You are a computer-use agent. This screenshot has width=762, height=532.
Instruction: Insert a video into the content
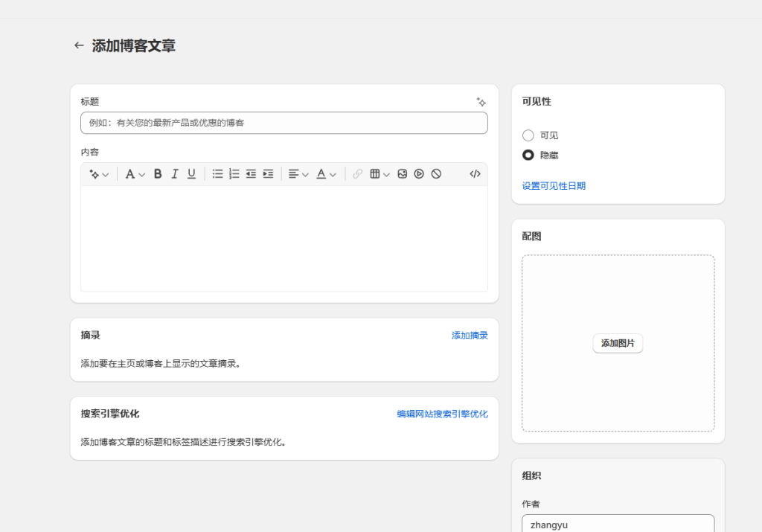[418, 173]
